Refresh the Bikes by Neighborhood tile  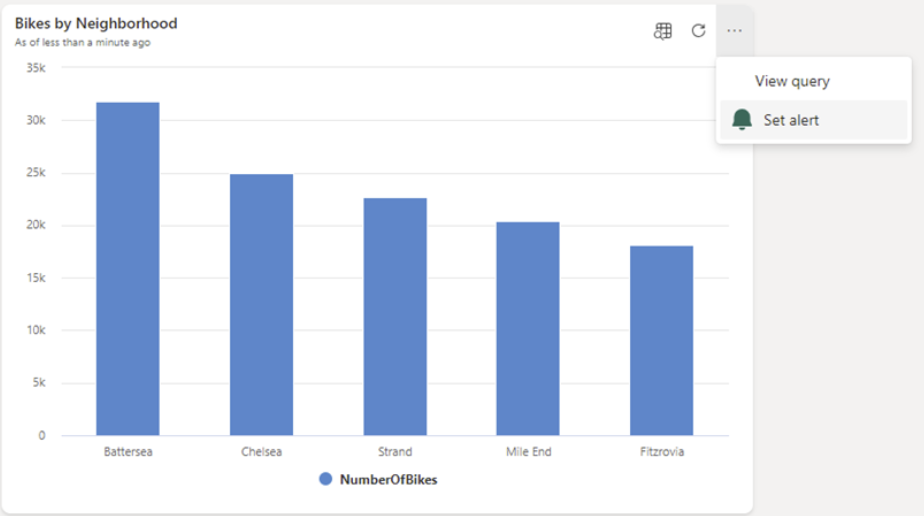698,31
